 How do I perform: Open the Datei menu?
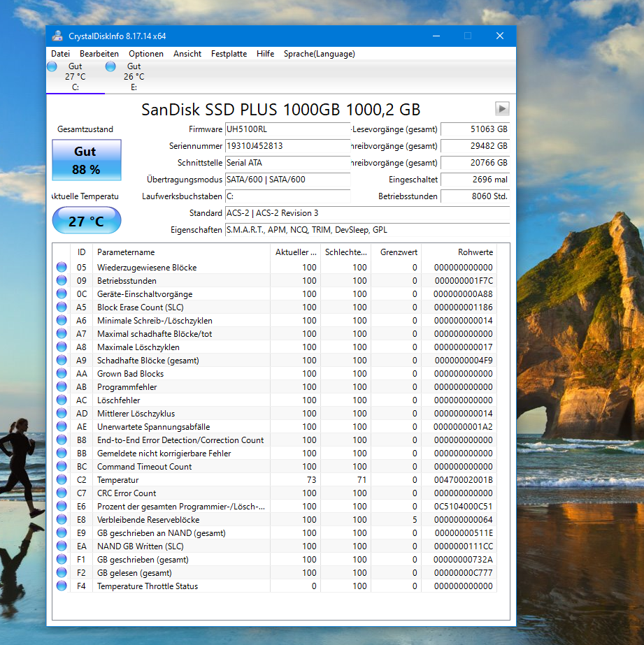[61, 54]
